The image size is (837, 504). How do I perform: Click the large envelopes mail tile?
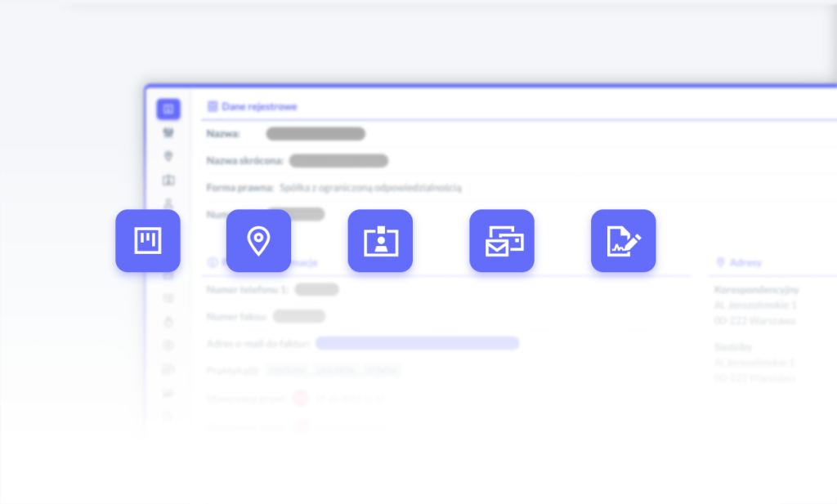[502, 240]
